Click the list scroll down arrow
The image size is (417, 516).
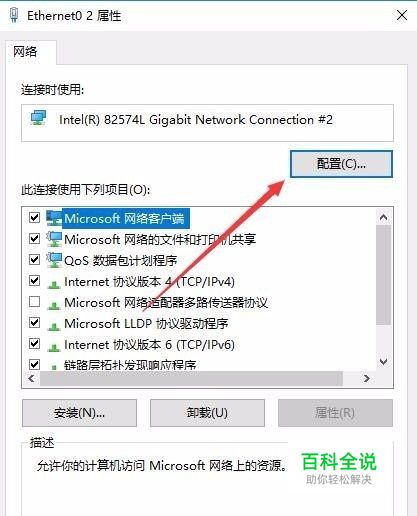(383, 362)
